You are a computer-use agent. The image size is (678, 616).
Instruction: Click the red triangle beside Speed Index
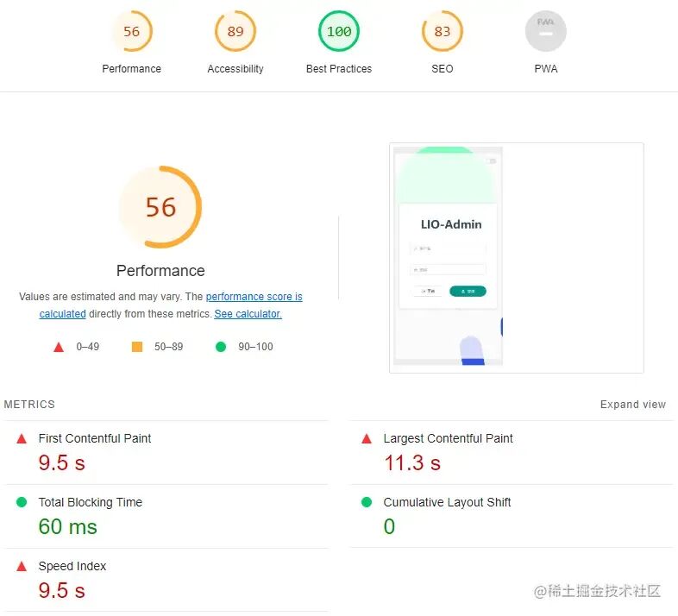coord(22,566)
